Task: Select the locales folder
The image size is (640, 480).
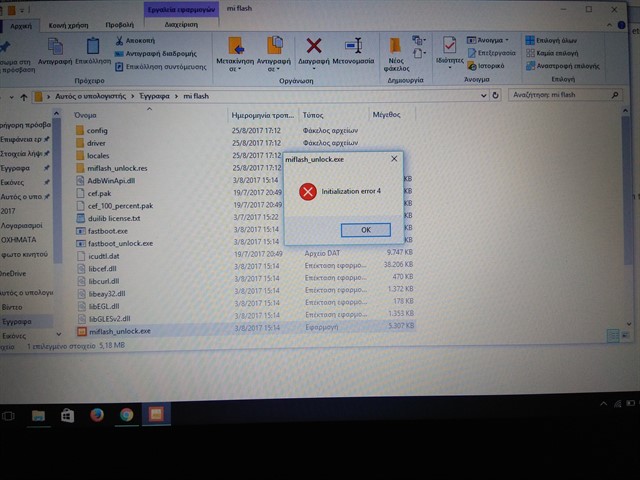Action: point(98,156)
